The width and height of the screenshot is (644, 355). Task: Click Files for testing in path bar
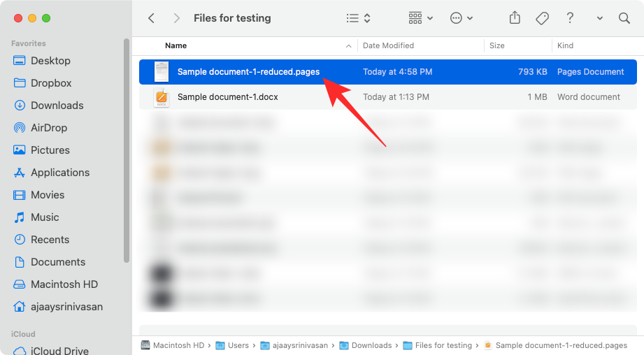click(x=438, y=345)
